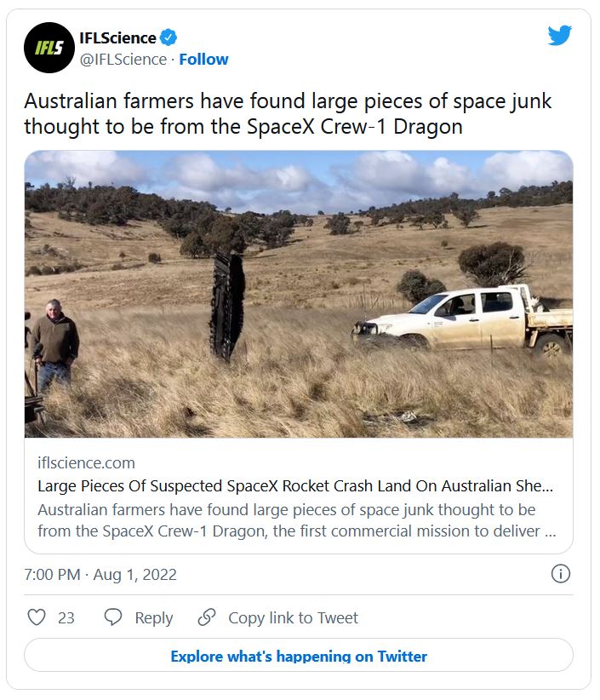Image resolution: width=600 pixels, height=700 pixels.
Task: Open the tweet info circle icon
Action: click(x=561, y=574)
